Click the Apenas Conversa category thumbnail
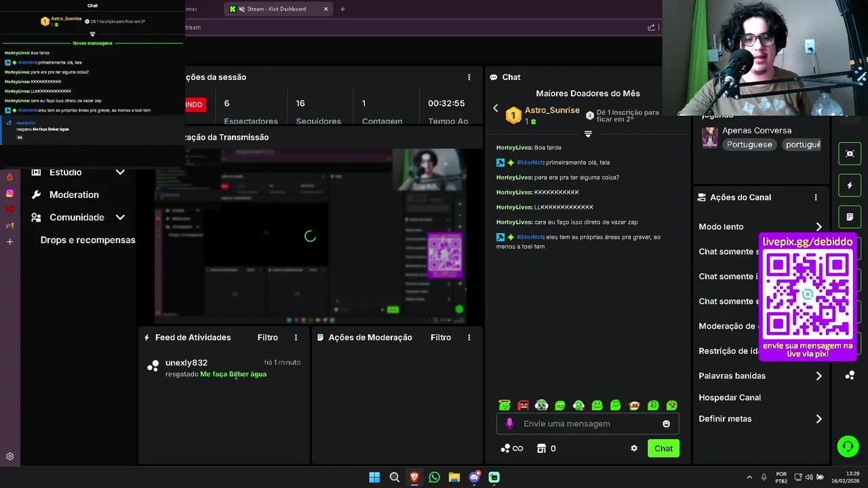 [x=709, y=137]
